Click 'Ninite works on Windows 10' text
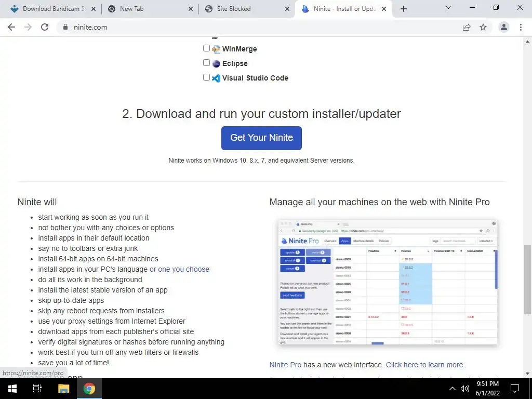Viewport: 532px width, 399px height. point(261,161)
